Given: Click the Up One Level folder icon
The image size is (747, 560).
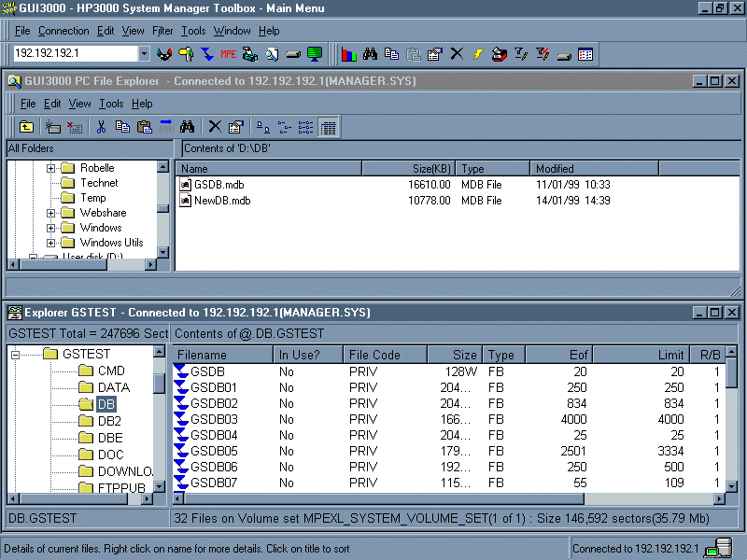Looking at the screenshot, I should [27, 127].
